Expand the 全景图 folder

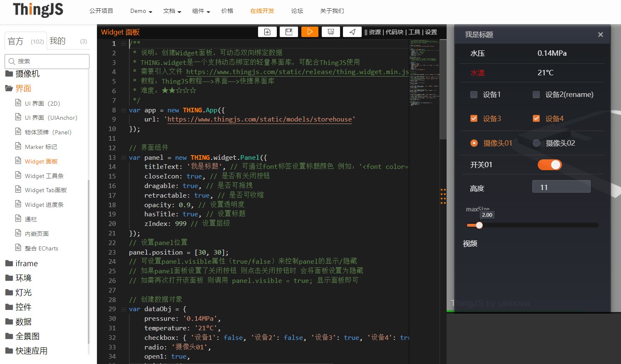pos(22,336)
